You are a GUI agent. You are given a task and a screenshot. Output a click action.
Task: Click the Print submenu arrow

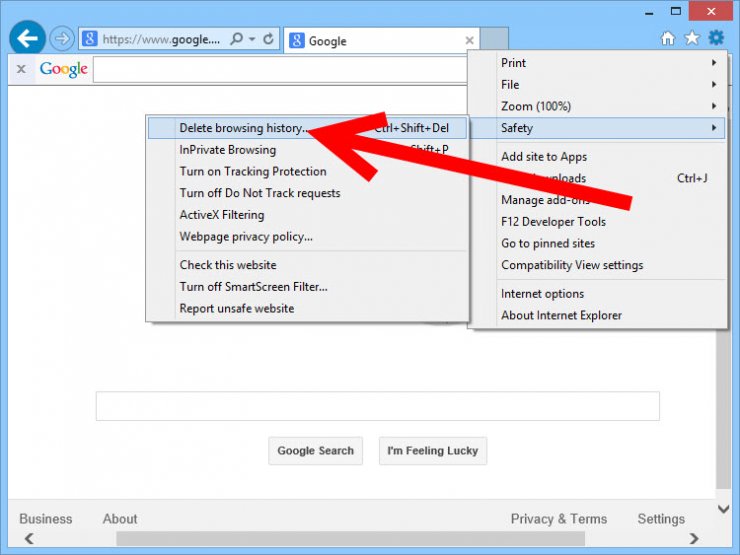[714, 63]
